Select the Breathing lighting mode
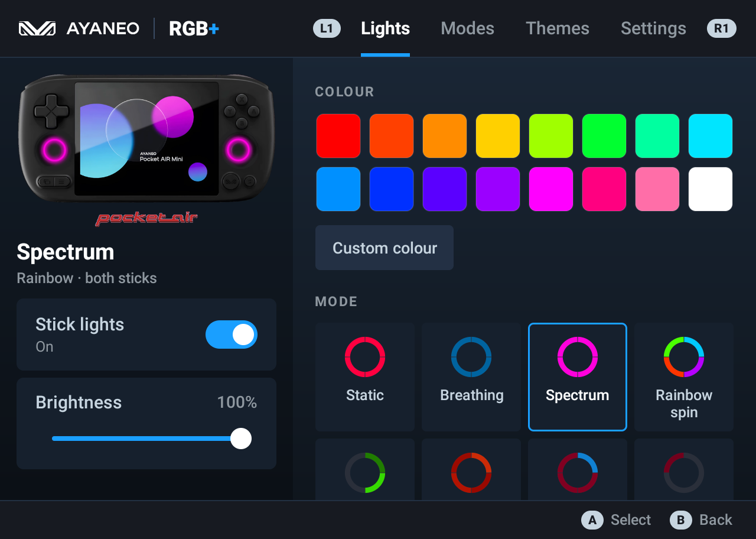 coord(471,377)
